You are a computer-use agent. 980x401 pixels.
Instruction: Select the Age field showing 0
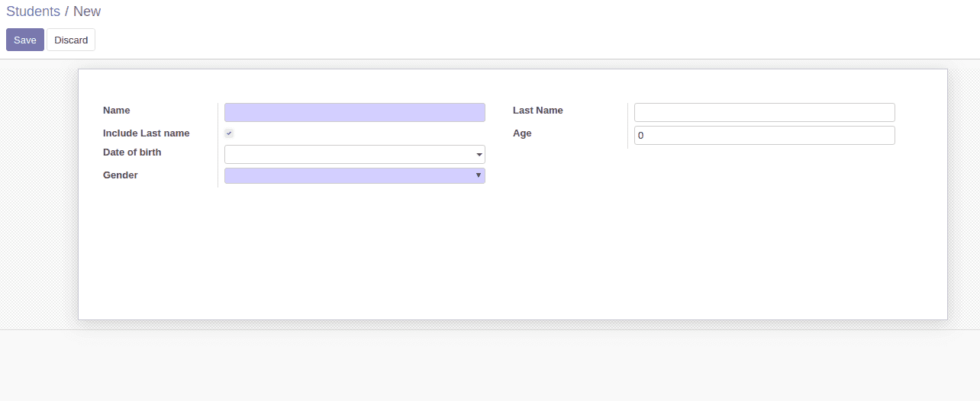(765, 135)
